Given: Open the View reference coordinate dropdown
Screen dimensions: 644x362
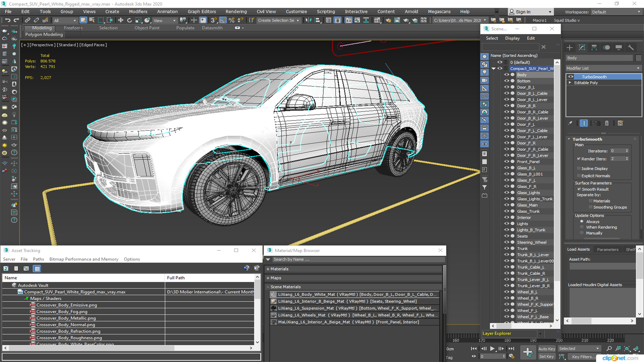Looking at the screenshot, I should 164,20.
